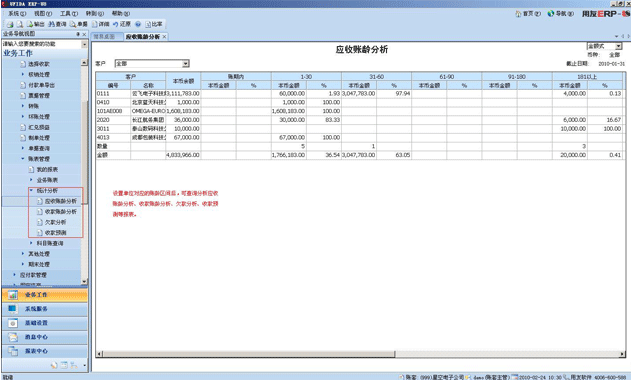Viewport: 631px width, 380px height.
Task: Switch to the 简易桌面 tab
Action: (104, 37)
